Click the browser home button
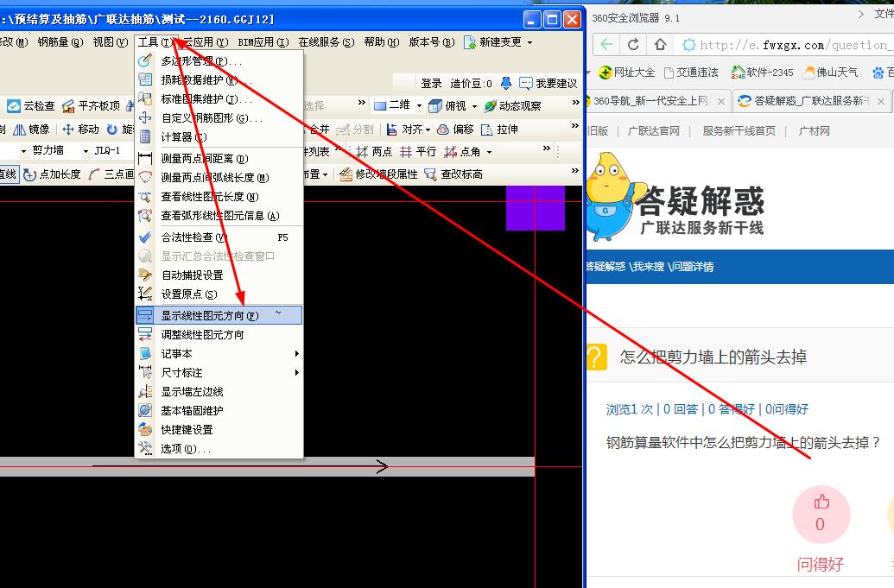Image resolution: width=894 pixels, height=588 pixels. [660, 44]
